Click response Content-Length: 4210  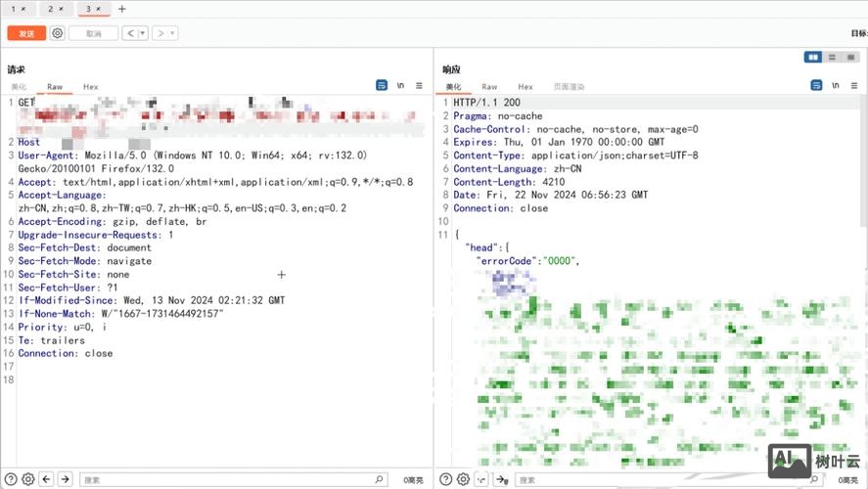pyautogui.click(x=509, y=182)
